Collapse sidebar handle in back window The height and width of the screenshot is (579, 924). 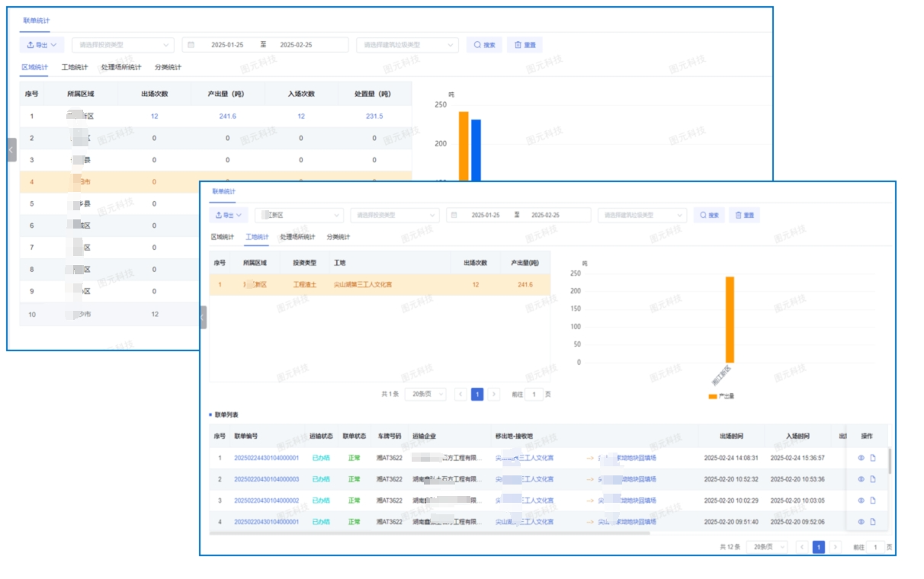(x=11, y=150)
